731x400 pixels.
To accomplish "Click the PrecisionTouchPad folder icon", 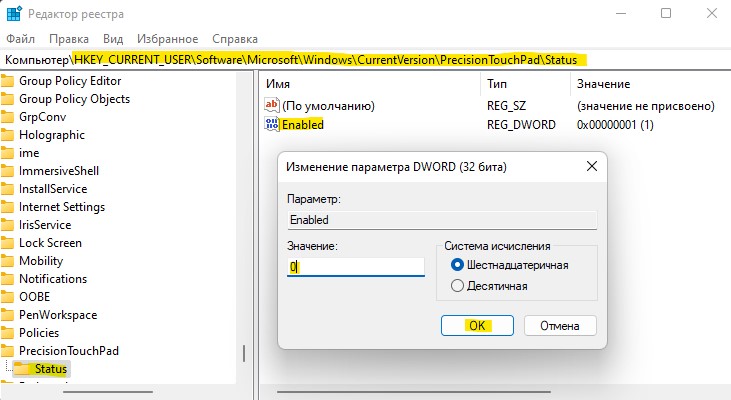I will click(x=7, y=351).
